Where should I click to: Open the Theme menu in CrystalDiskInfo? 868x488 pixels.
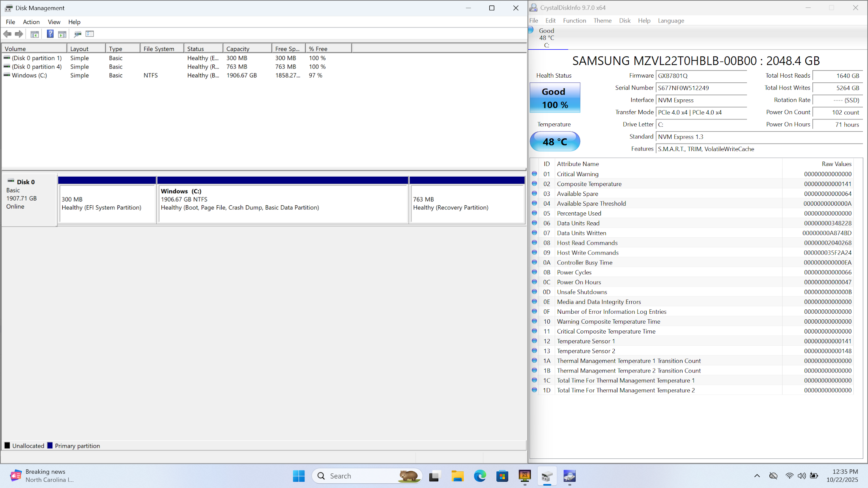tap(602, 20)
